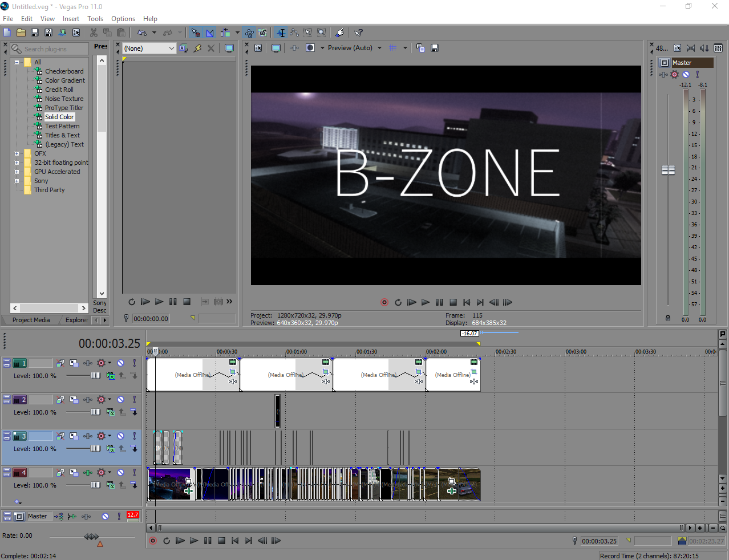Click the Make Compositing Child arrow on track 4
The width and height of the screenshot is (729, 560).
tap(134, 485)
